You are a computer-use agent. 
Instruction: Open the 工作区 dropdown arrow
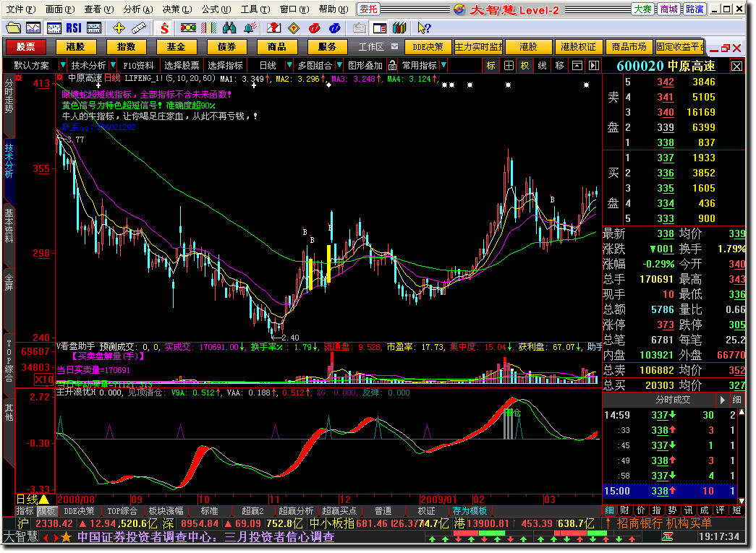point(395,46)
